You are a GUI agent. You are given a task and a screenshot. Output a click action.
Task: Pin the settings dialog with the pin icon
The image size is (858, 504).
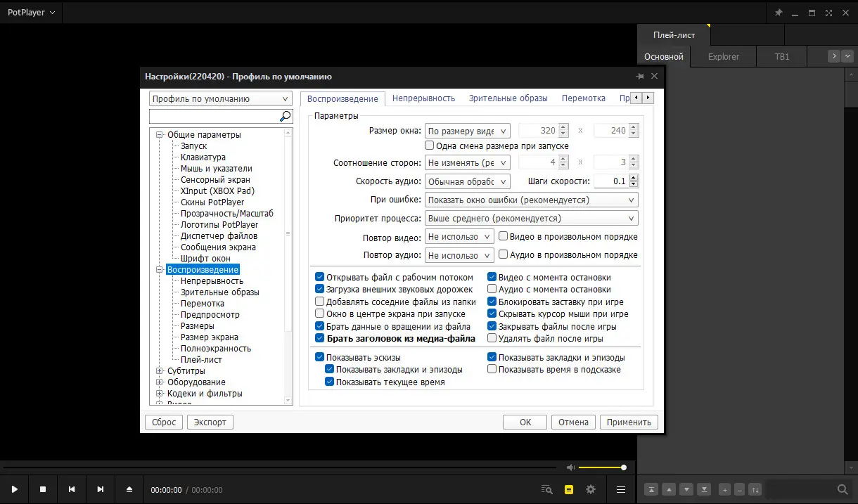tap(640, 76)
